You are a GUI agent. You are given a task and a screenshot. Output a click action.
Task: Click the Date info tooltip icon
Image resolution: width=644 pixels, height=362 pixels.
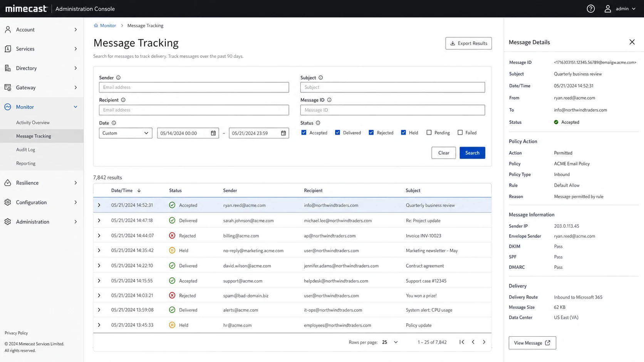click(x=114, y=123)
